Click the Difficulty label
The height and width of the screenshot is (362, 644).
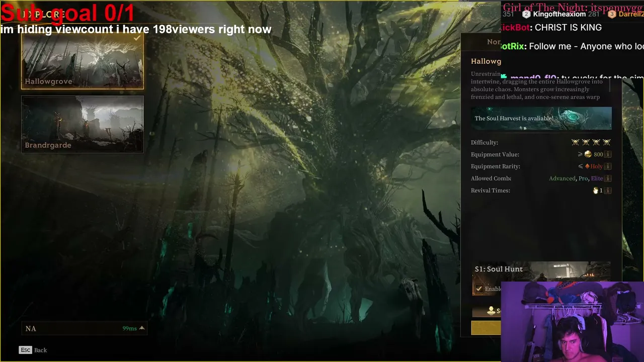coord(485,142)
